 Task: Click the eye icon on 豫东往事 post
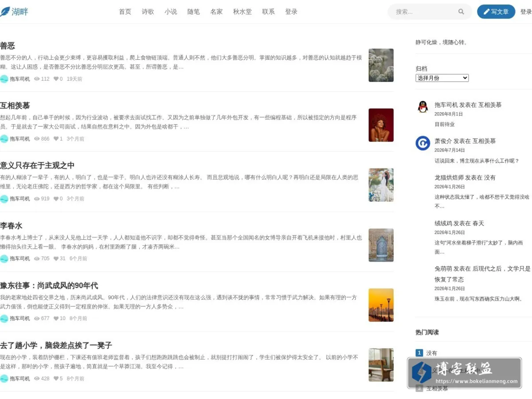coord(37,318)
